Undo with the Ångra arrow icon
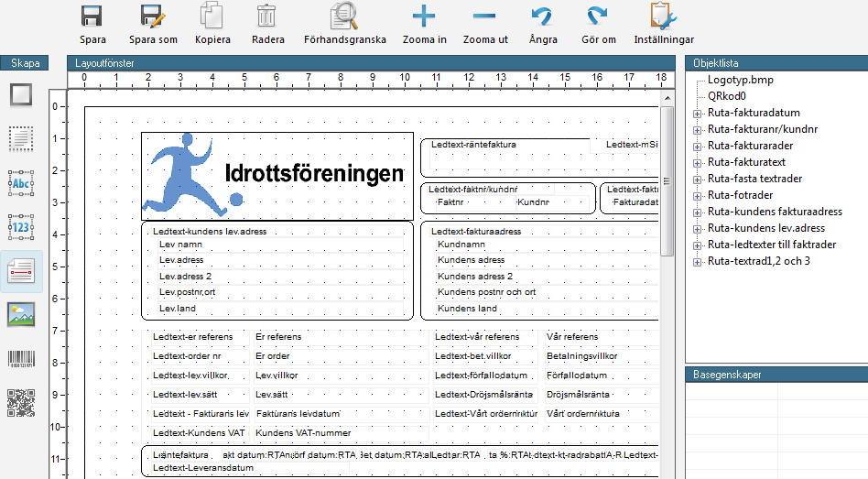 542,16
